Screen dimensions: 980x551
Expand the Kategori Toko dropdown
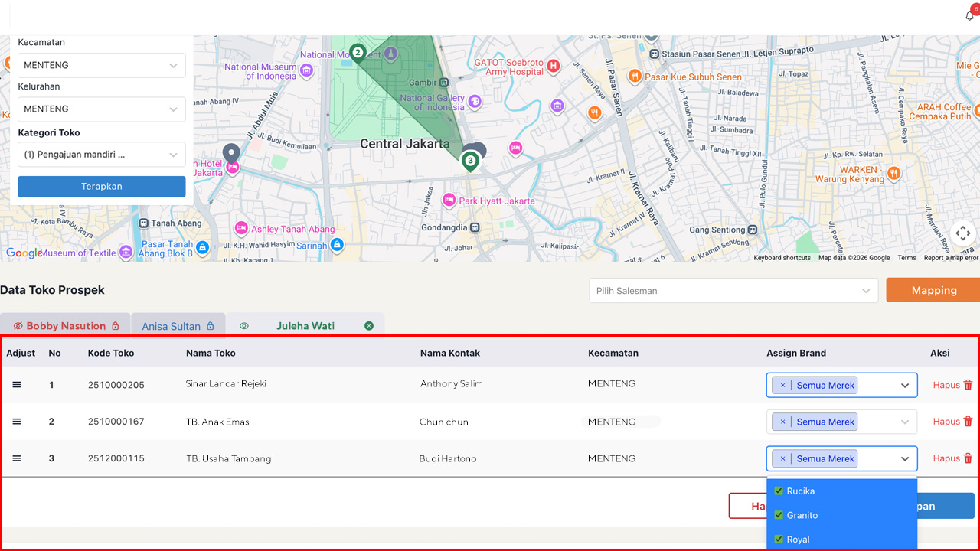[102, 155]
